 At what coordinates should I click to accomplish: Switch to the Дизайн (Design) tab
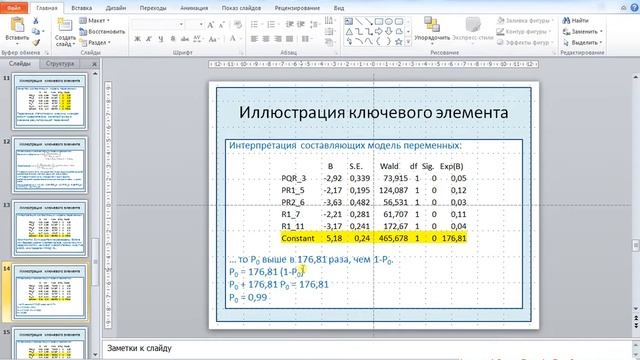click(116, 8)
